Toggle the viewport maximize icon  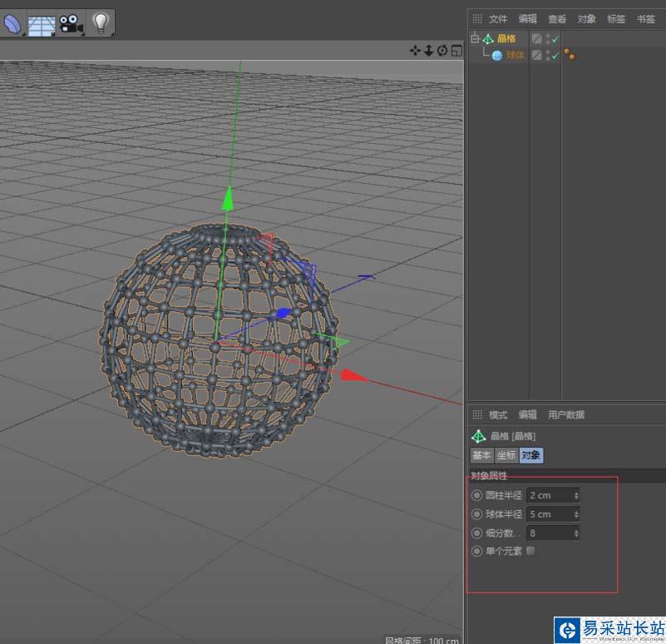point(456,51)
